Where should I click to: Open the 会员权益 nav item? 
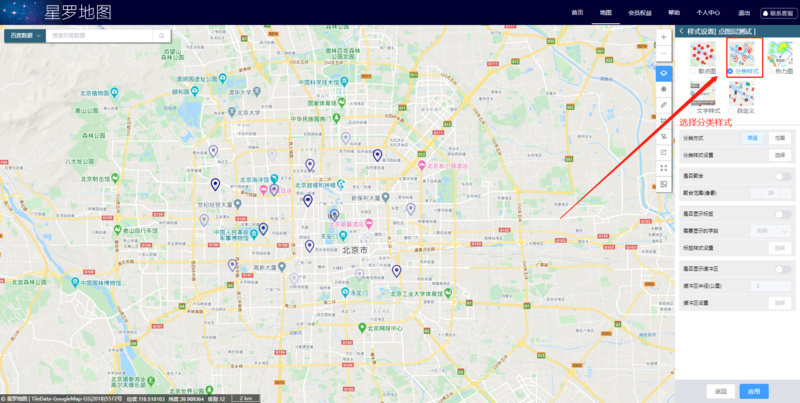640,13
